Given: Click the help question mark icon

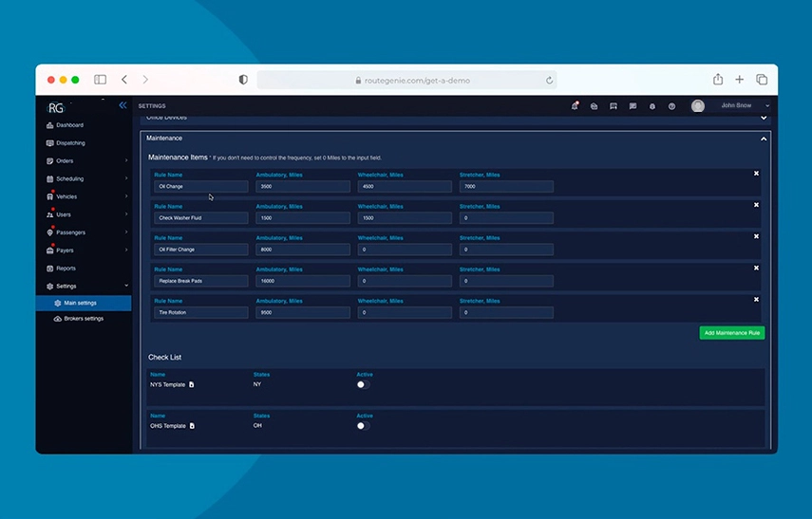Looking at the screenshot, I should (x=671, y=106).
